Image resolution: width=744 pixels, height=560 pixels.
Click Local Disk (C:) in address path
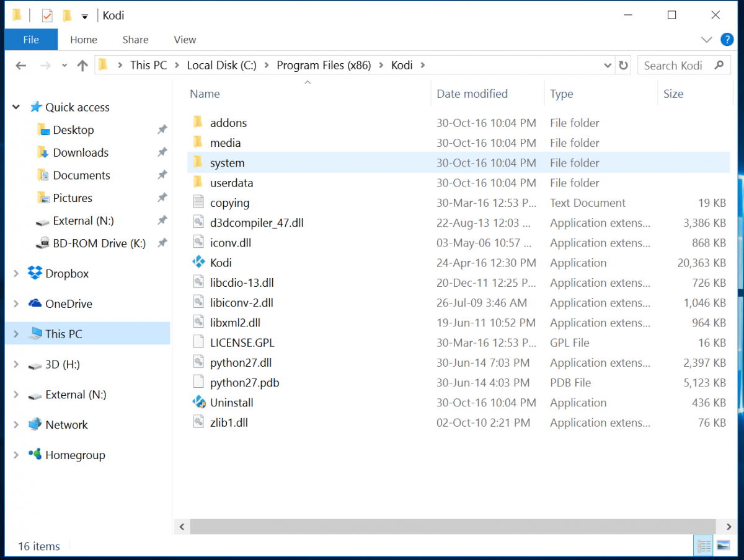click(222, 65)
